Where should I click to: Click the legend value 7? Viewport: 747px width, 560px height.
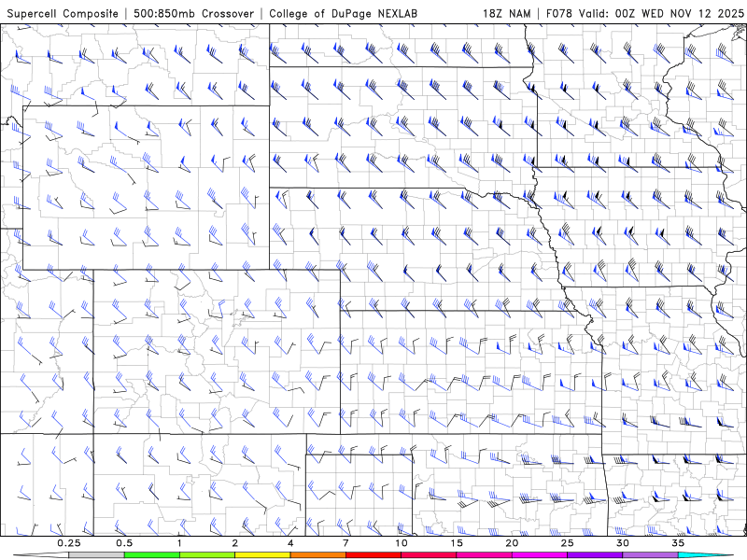coord(345,543)
